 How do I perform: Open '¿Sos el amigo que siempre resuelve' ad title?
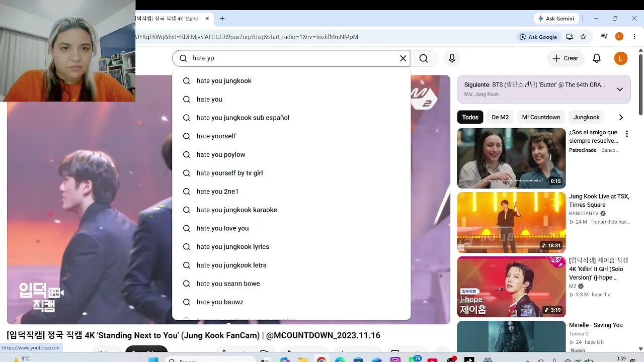point(594,137)
